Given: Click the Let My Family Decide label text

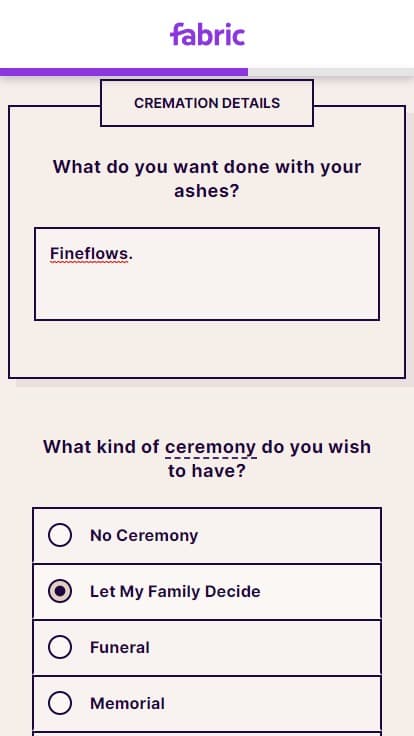Looking at the screenshot, I should (175, 591).
